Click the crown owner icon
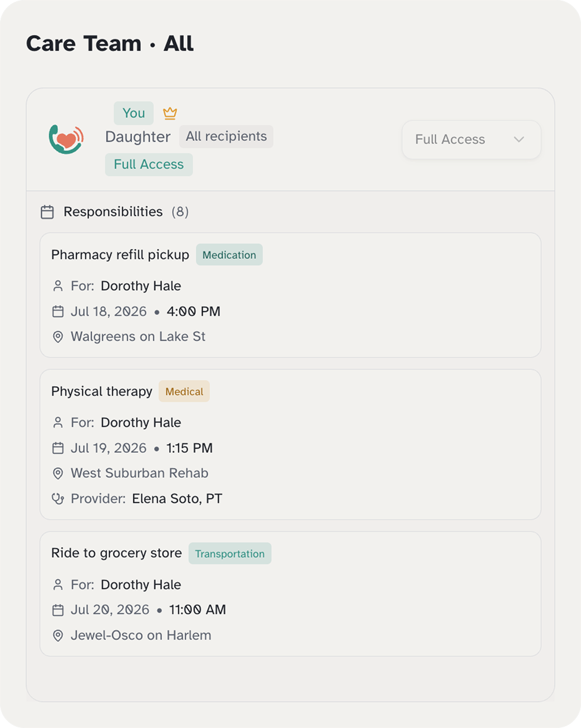581x728 pixels. [170, 114]
